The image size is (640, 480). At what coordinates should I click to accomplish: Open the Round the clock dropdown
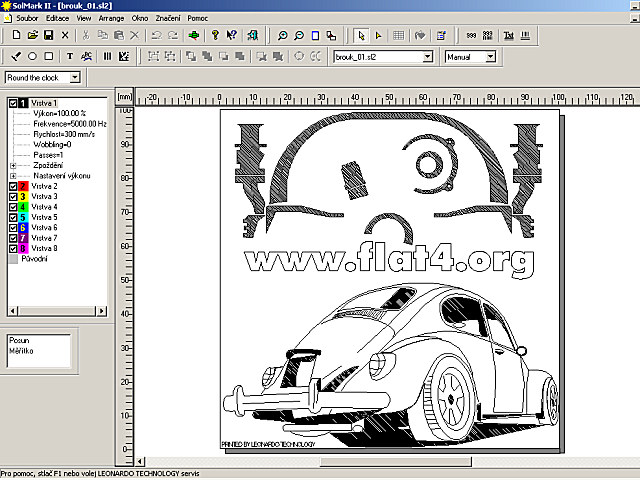coord(74,77)
